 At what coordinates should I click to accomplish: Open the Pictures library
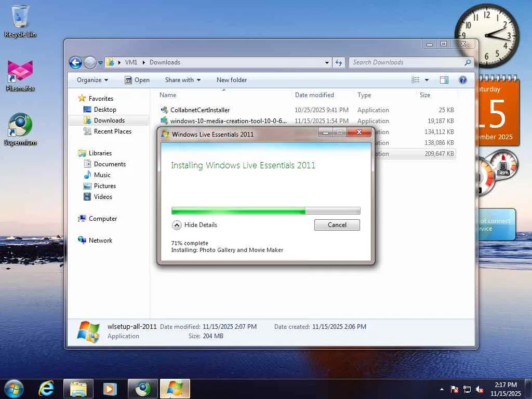(x=105, y=186)
